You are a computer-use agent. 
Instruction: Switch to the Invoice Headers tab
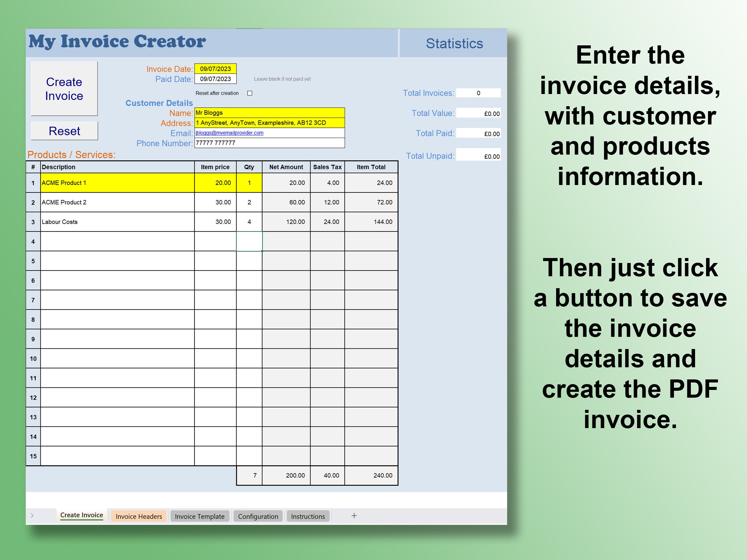point(138,516)
